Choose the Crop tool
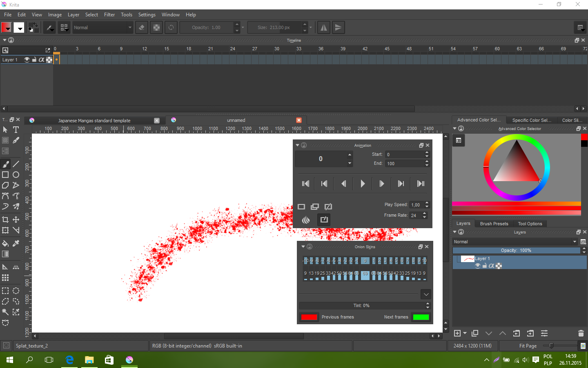This screenshot has width=588, height=368. (5, 220)
